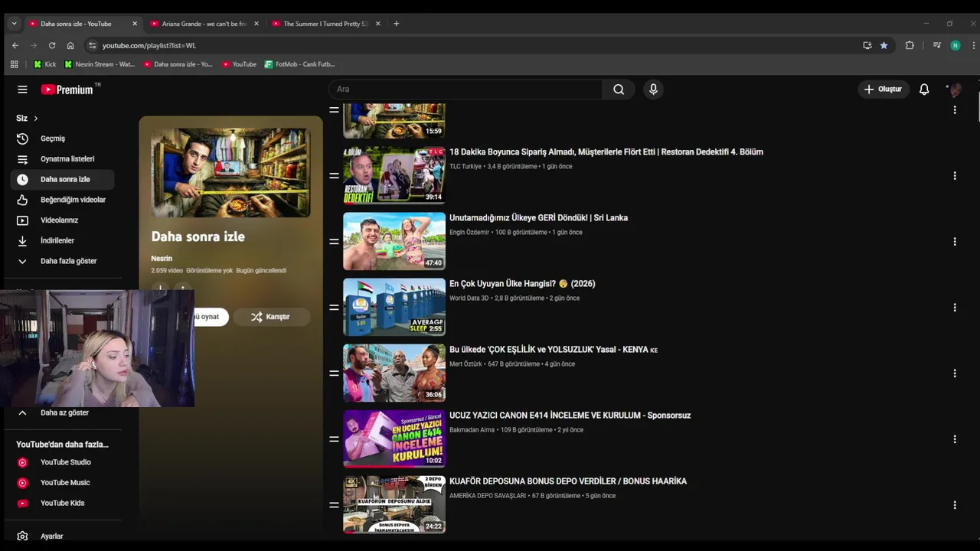This screenshot has width=980, height=551.
Task: Open options for KENYA video
Action: click(954, 373)
